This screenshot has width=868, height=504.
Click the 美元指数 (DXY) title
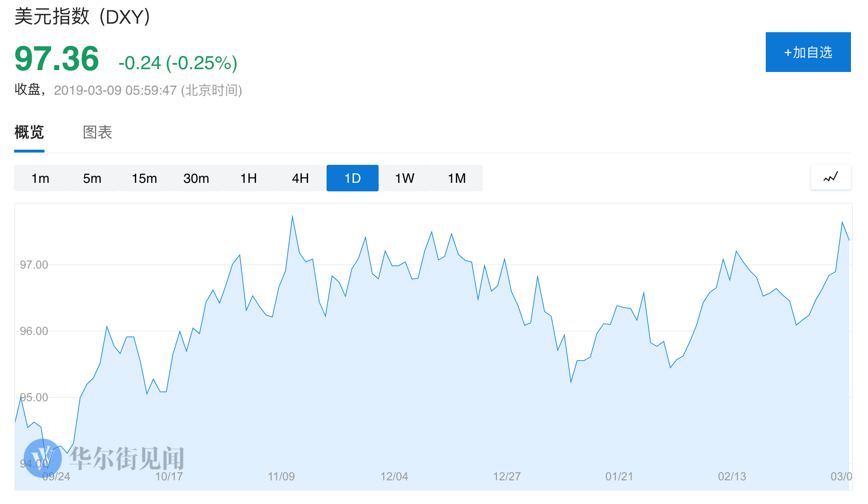[x=82, y=17]
